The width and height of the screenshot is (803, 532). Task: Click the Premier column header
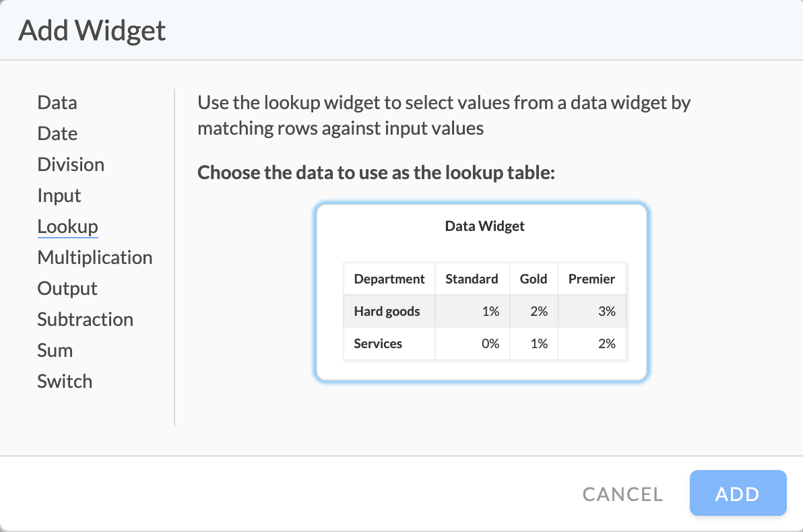point(591,279)
